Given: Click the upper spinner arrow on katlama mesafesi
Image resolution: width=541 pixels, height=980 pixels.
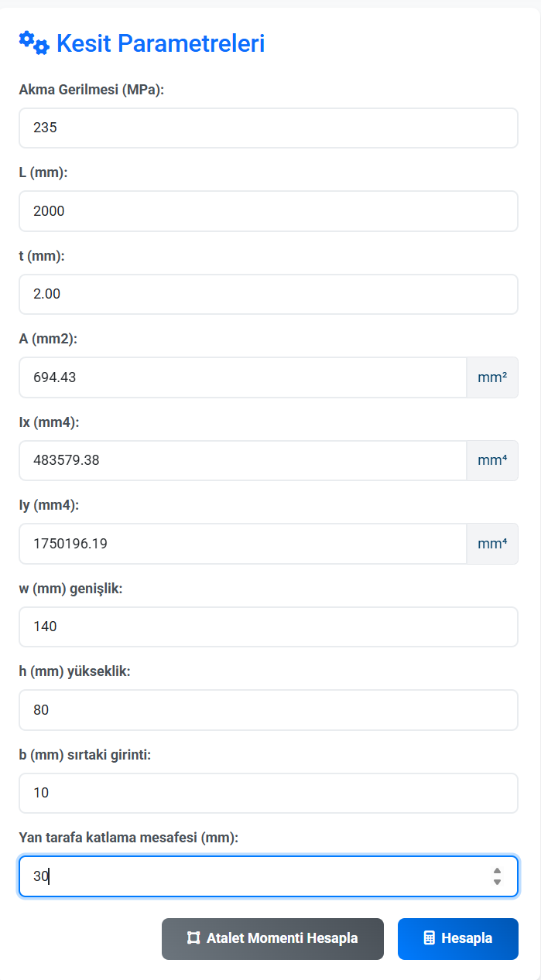Looking at the screenshot, I should tap(495, 872).
